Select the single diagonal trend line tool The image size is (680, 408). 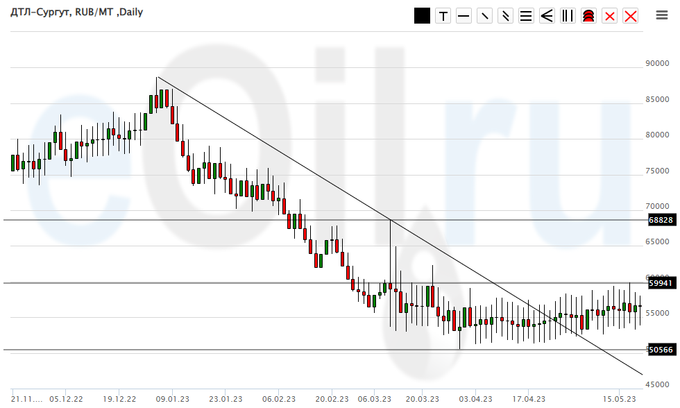(x=484, y=16)
